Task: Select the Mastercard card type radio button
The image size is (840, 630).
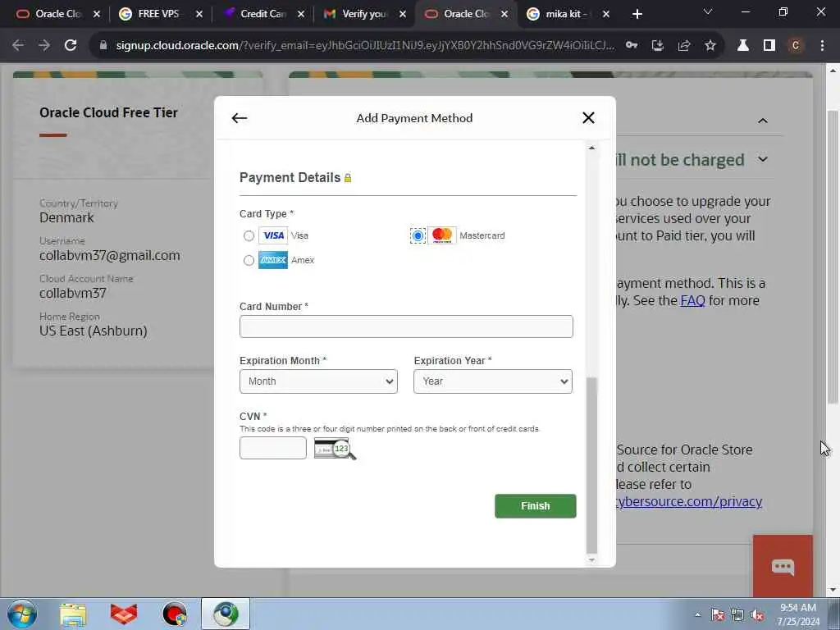Action: [418, 235]
